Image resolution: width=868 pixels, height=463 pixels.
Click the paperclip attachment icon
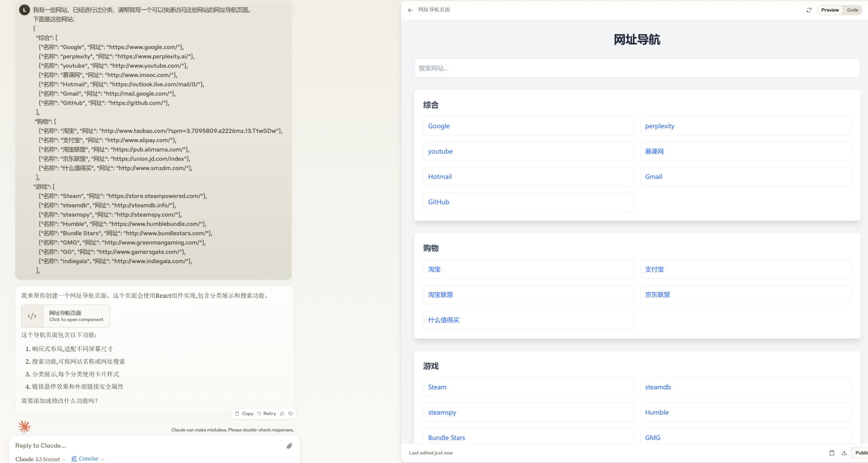tap(289, 446)
